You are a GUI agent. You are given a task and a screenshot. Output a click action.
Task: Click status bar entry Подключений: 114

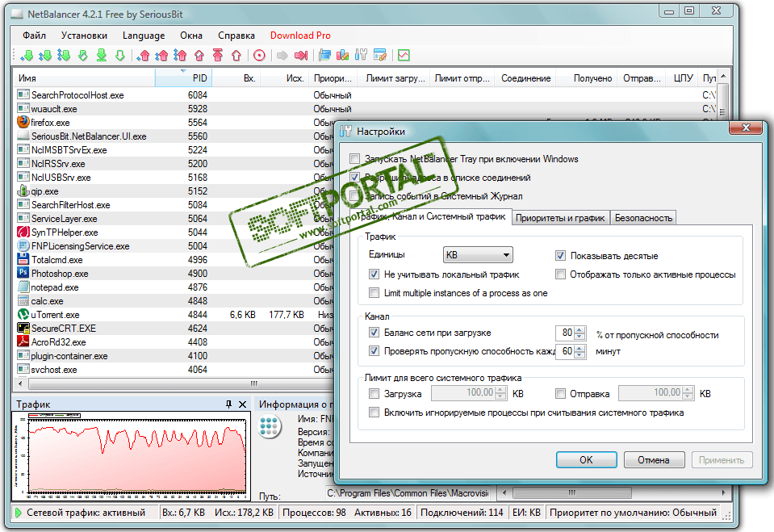tap(462, 513)
